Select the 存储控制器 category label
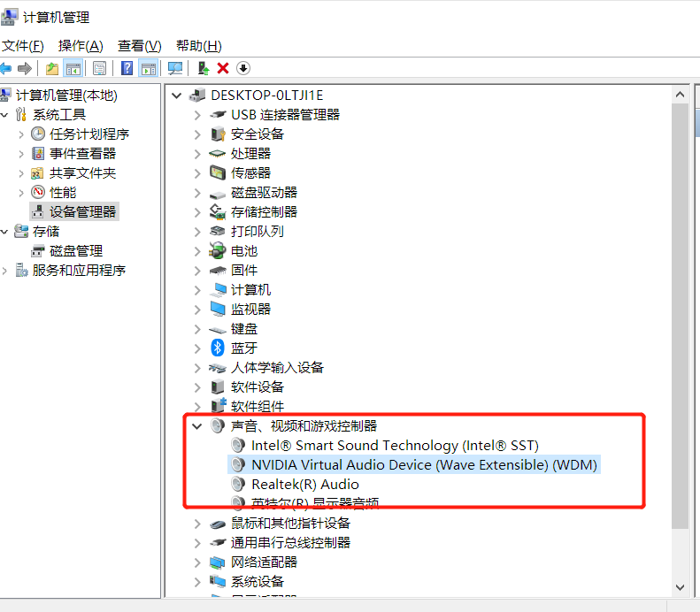Screen dimensions: 700x612 point(264,212)
